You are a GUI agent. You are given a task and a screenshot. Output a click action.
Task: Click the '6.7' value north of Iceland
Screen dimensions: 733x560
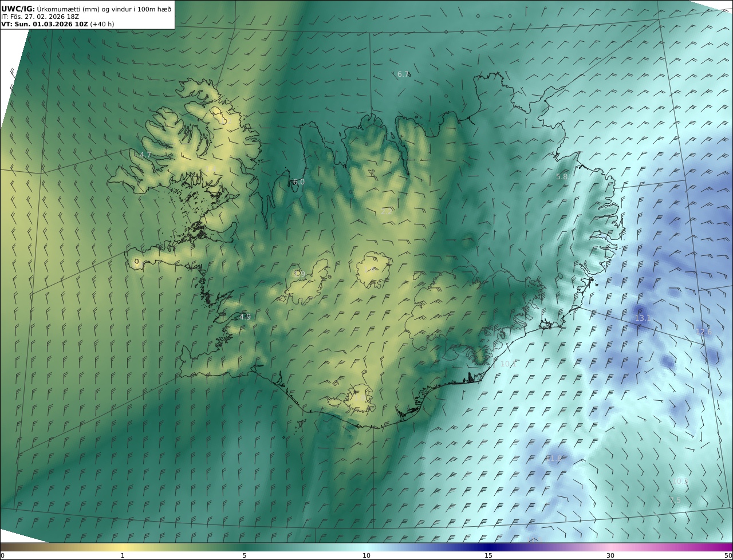coord(403,74)
